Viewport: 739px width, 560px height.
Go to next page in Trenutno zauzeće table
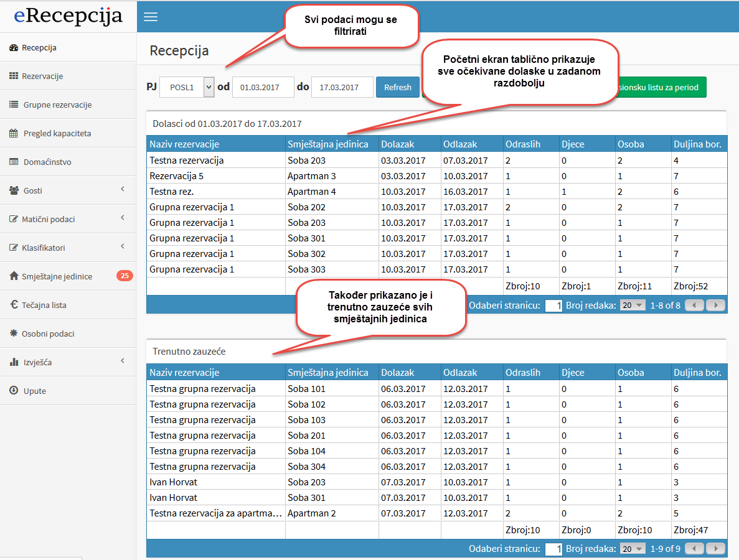(715, 549)
